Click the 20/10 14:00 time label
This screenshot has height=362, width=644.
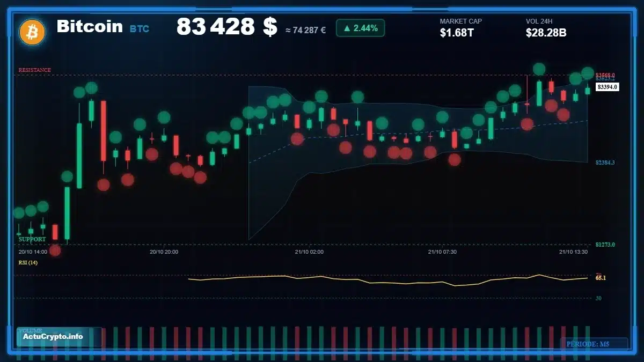point(33,252)
